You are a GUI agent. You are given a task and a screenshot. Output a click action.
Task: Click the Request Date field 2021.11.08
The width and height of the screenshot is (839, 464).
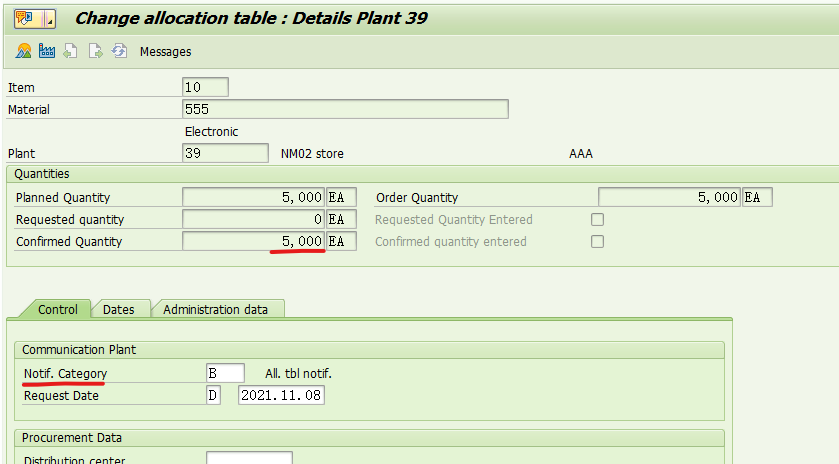point(281,395)
